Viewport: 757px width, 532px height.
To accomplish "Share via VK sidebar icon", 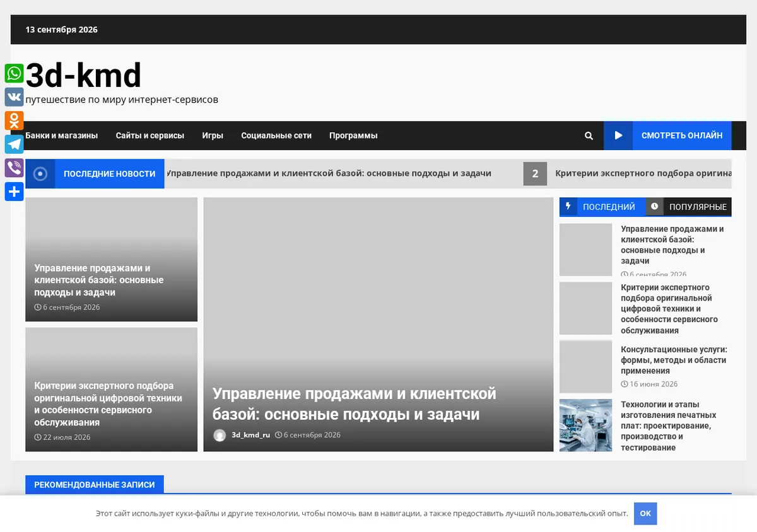I will pos(14,97).
